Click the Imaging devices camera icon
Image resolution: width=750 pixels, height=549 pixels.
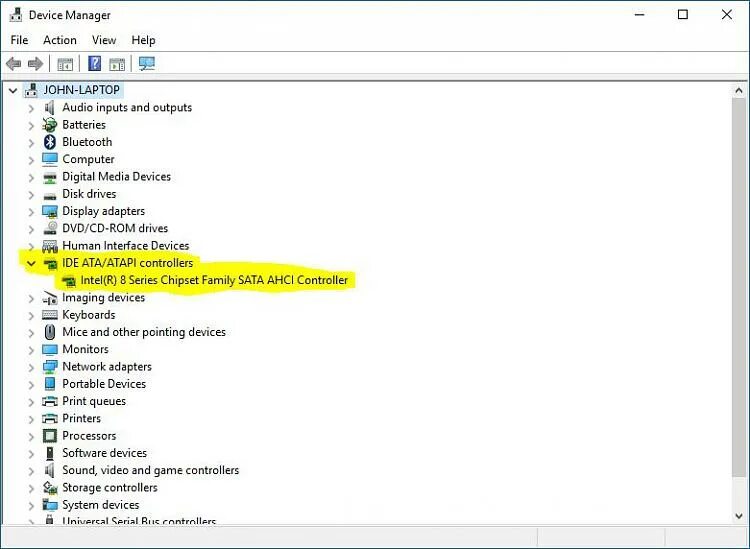50,298
